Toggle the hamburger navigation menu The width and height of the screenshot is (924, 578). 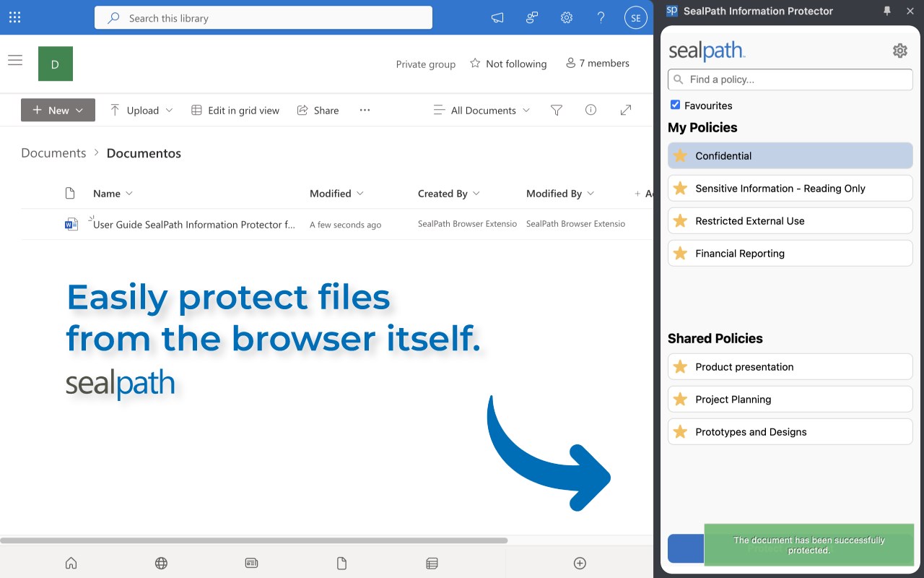[x=15, y=60]
